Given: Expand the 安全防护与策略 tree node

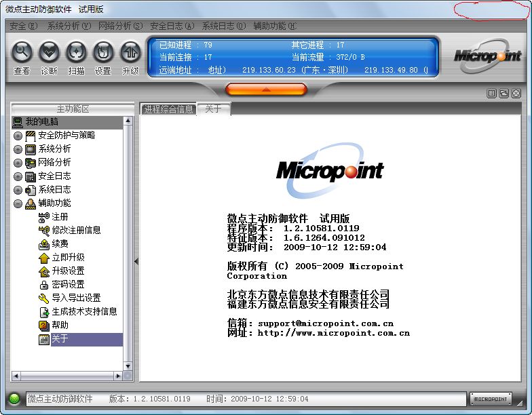Looking at the screenshot, I should tap(18, 136).
